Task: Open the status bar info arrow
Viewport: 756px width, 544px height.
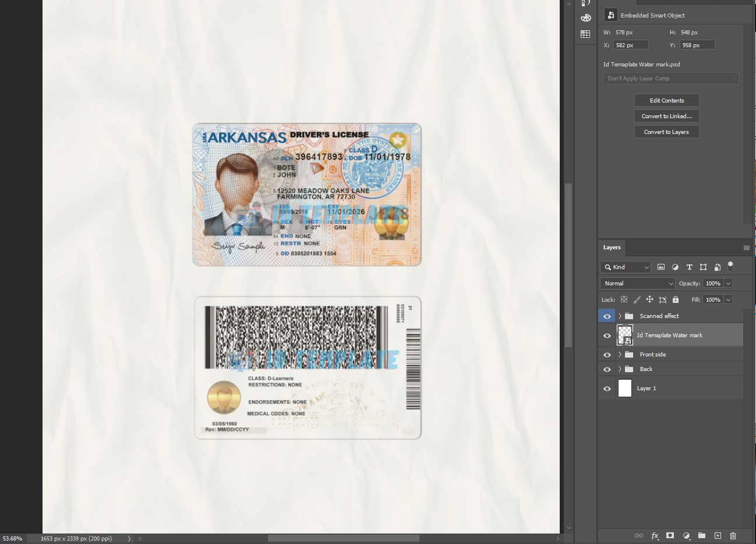Action: point(129,539)
